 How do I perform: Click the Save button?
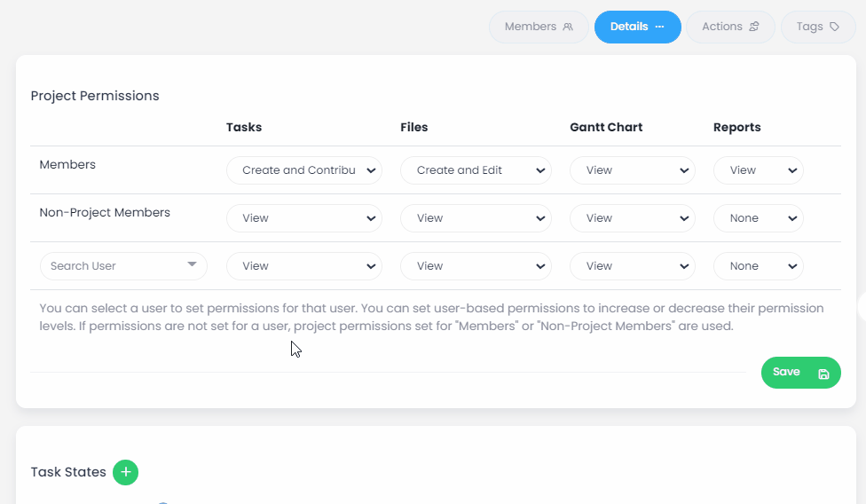point(800,373)
